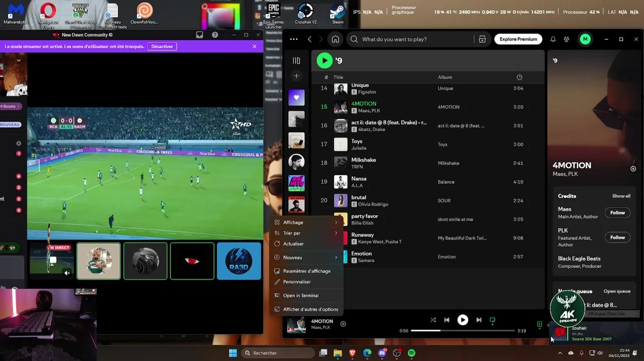Play the '9 playlist with the green button
The width and height of the screenshot is (644, 361).
[324, 61]
